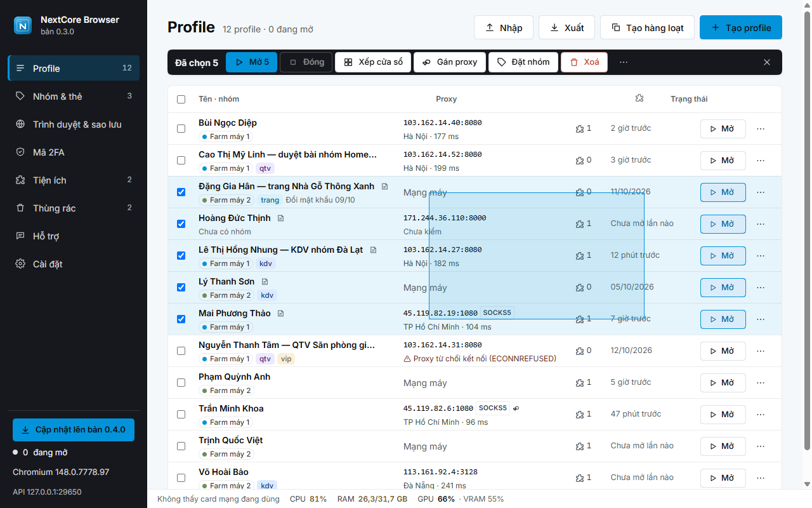The height and width of the screenshot is (508, 812).
Task: Navigate to Mã 2FA
Action: click(74, 152)
